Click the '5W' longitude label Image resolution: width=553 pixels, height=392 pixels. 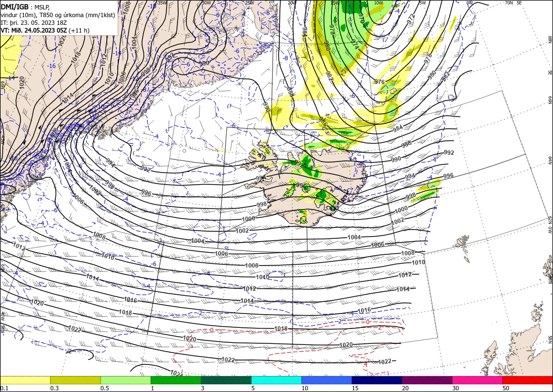click(x=422, y=3)
